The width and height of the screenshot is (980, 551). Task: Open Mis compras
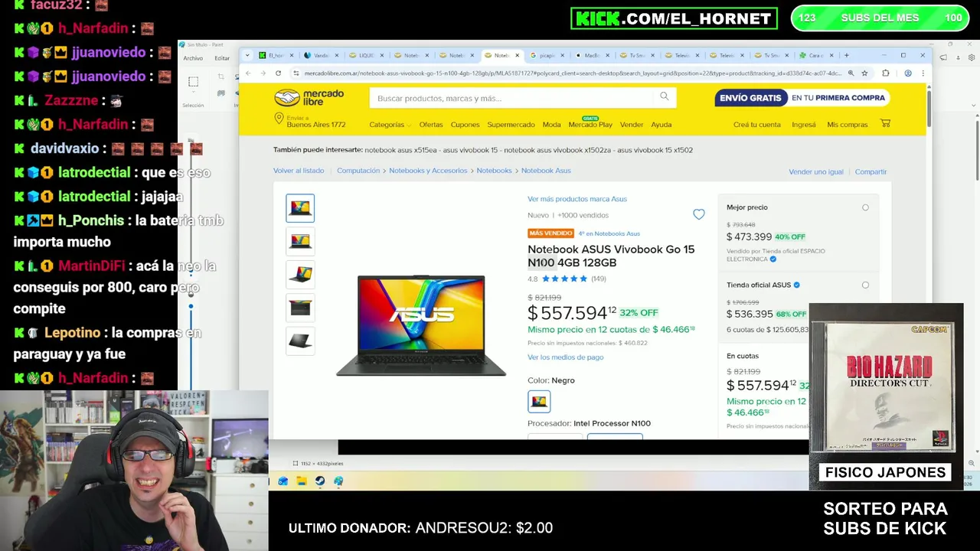pos(848,125)
